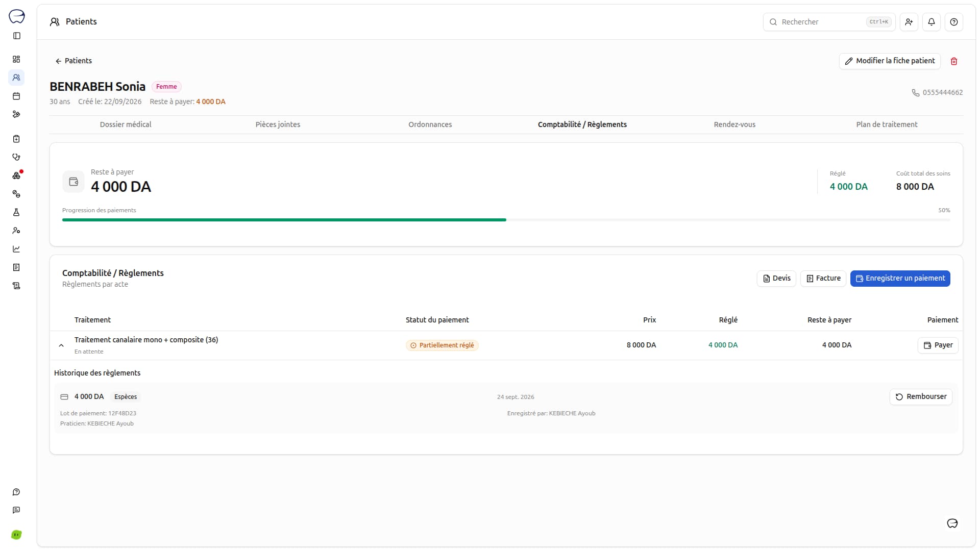Click the green avatar at sidebar bottom
980x551 pixels.
[x=16, y=535]
